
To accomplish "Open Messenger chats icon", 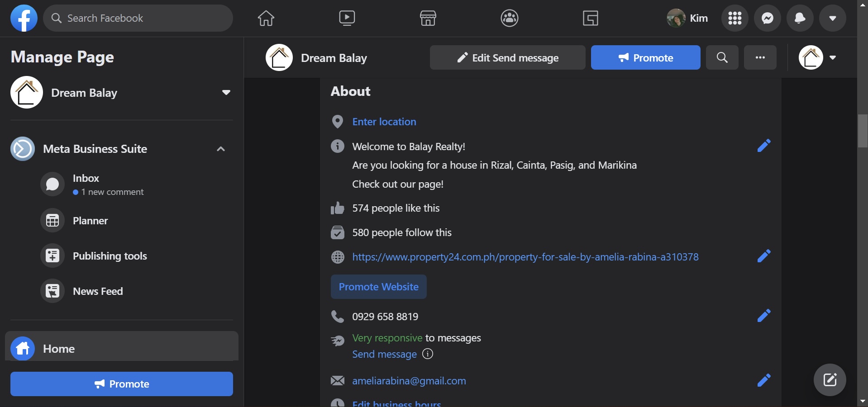I will point(768,18).
